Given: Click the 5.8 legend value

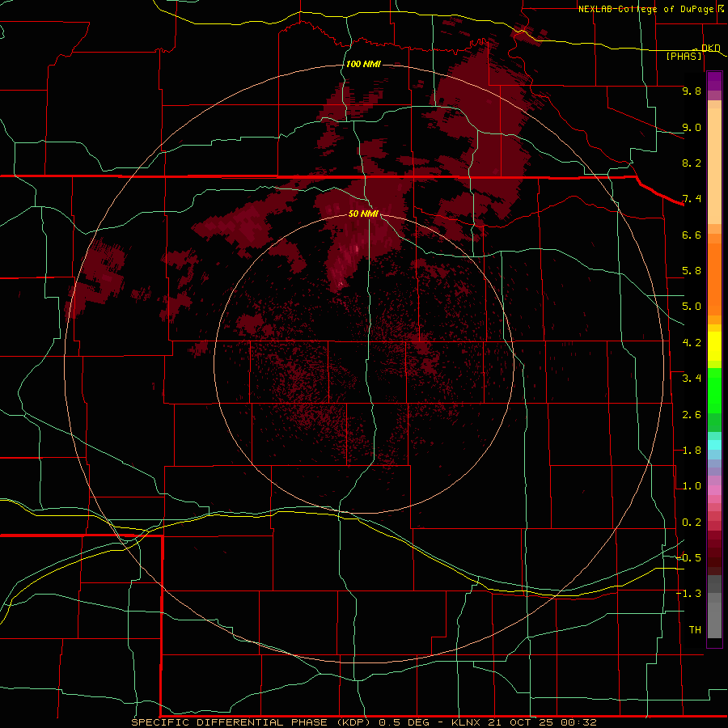Looking at the screenshot, I should 692,271.
